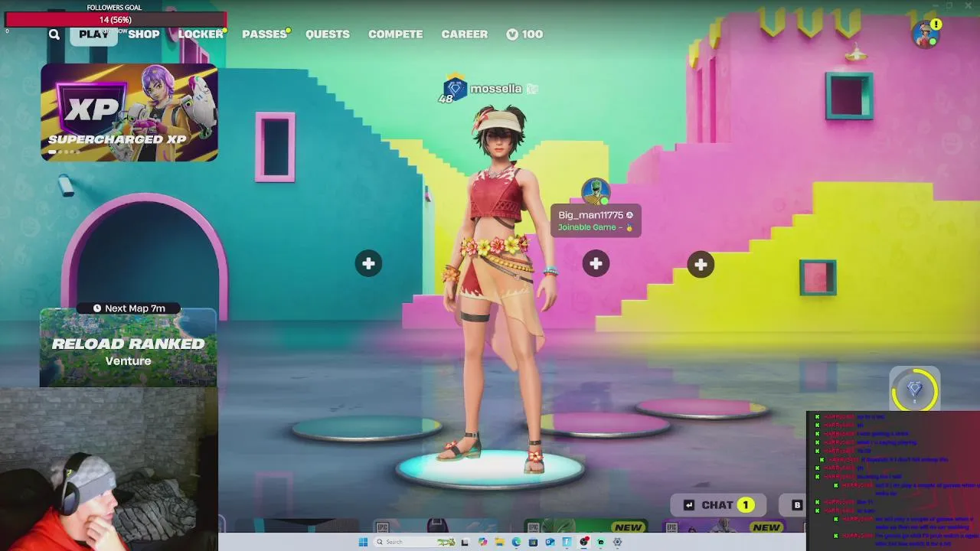980x551 pixels.
Task: Open Outlook from the taskbar
Action: 550,542
